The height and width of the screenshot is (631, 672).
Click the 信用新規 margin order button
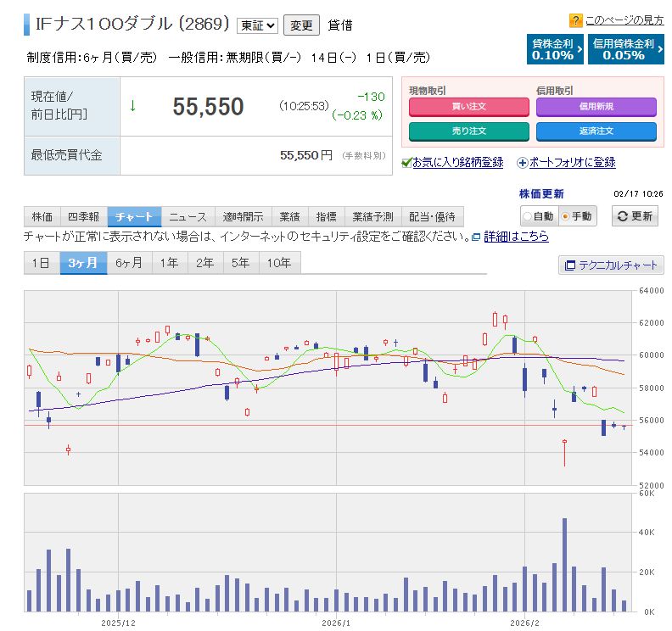pos(596,107)
